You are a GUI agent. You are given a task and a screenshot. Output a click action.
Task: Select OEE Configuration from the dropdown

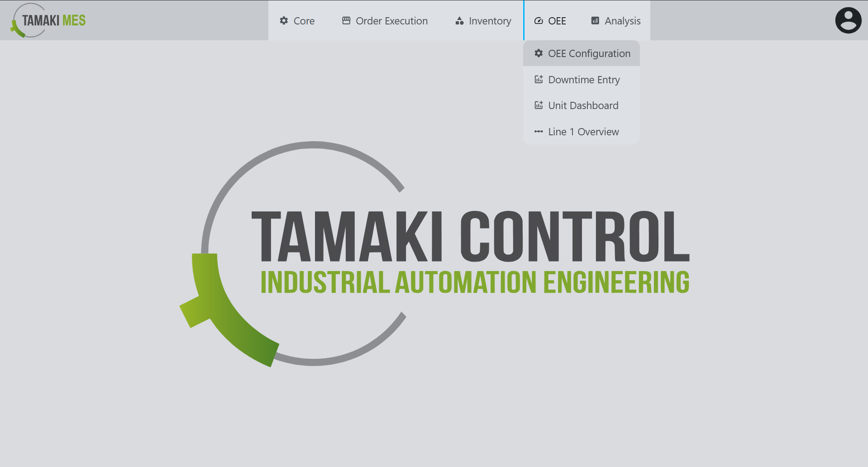click(x=589, y=53)
